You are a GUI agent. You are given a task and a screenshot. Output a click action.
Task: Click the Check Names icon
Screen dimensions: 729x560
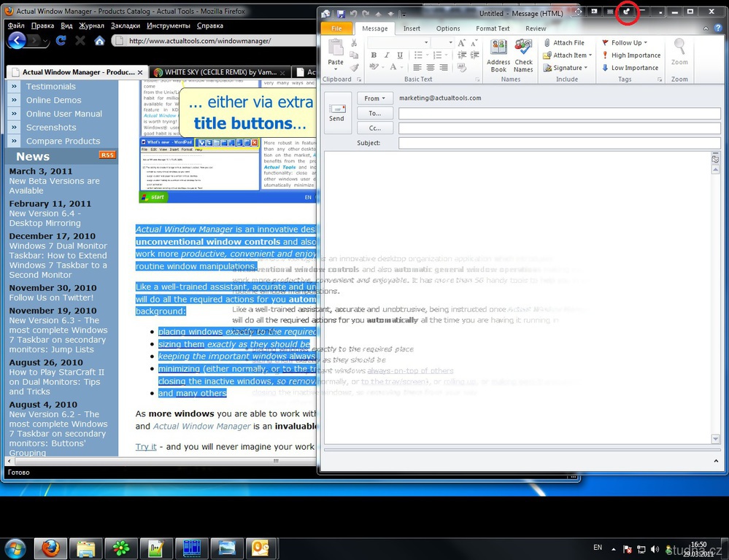click(523, 55)
